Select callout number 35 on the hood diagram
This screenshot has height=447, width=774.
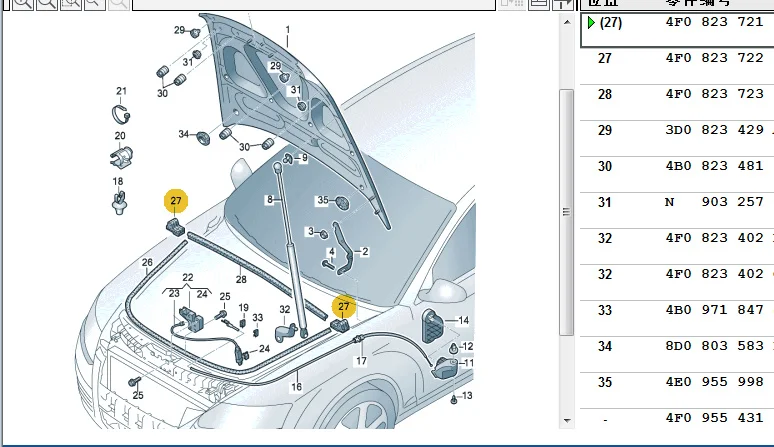click(x=323, y=201)
